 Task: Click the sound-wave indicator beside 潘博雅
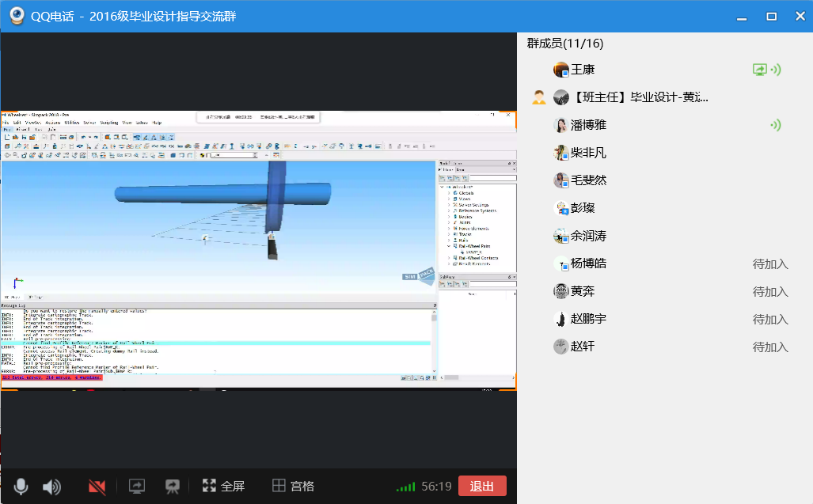point(776,125)
